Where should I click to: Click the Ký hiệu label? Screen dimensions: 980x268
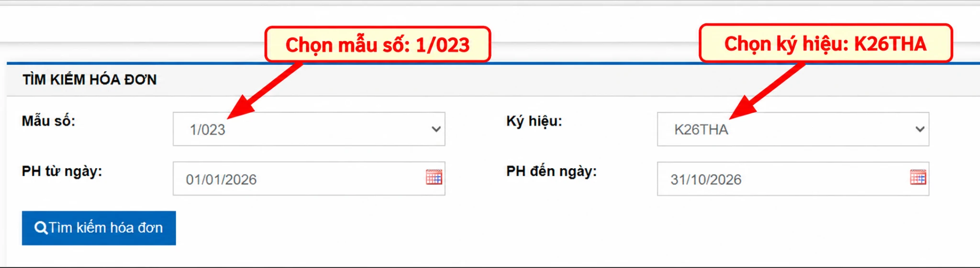tap(534, 121)
